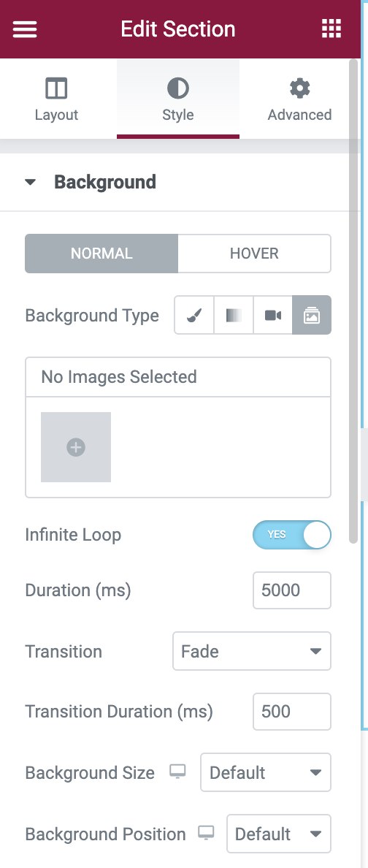
Task: Add image with plus thumbnail
Action: [76, 446]
